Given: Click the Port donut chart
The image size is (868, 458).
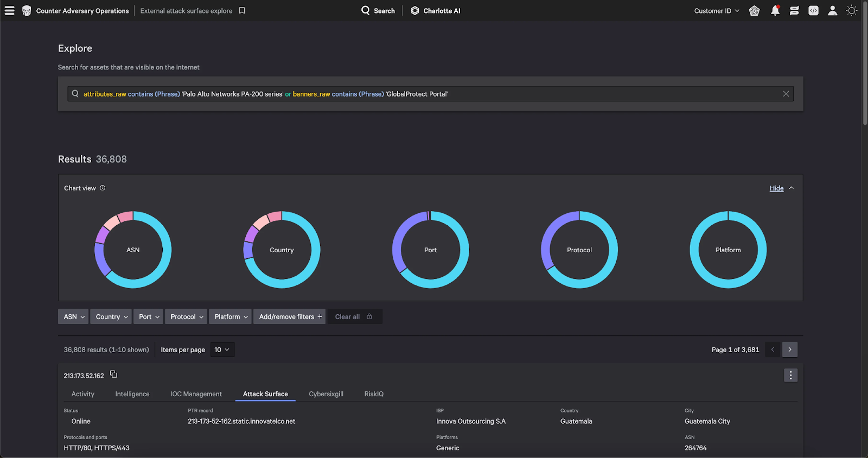Looking at the screenshot, I should tap(430, 250).
